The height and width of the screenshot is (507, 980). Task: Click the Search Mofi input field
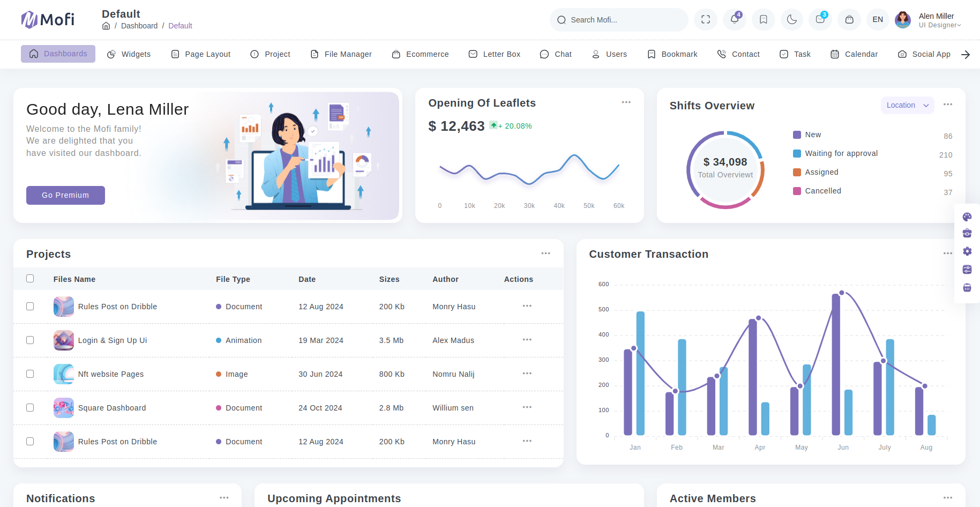pyautogui.click(x=622, y=20)
